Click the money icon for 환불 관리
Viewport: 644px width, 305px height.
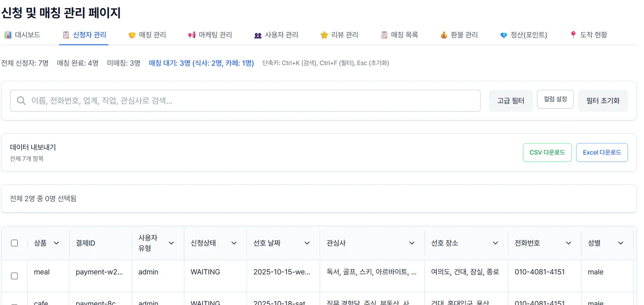click(x=443, y=34)
